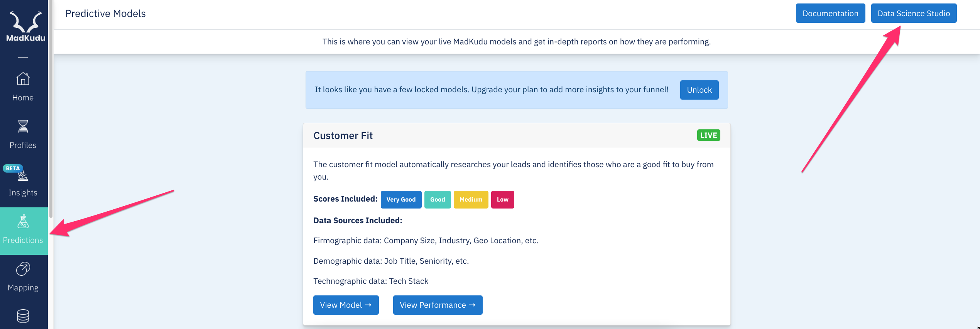Click 'Technographic data: Tech Stack' line
980x329 pixels.
371,281
